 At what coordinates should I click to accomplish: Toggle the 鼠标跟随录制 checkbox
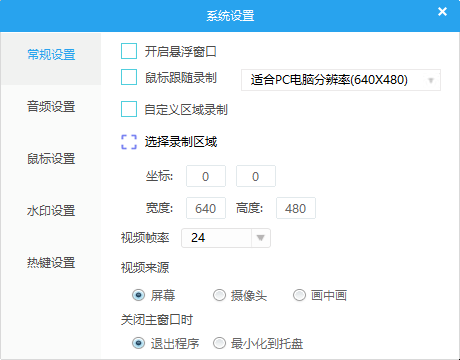point(129,77)
